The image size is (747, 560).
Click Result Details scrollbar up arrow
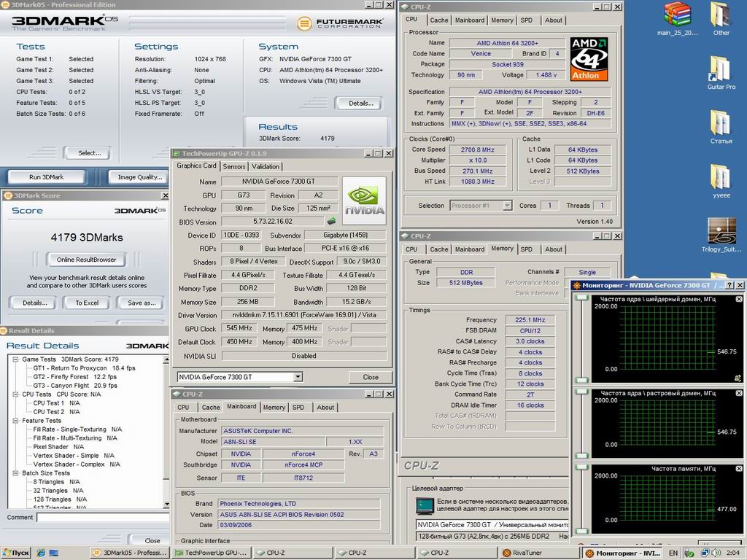166,359
